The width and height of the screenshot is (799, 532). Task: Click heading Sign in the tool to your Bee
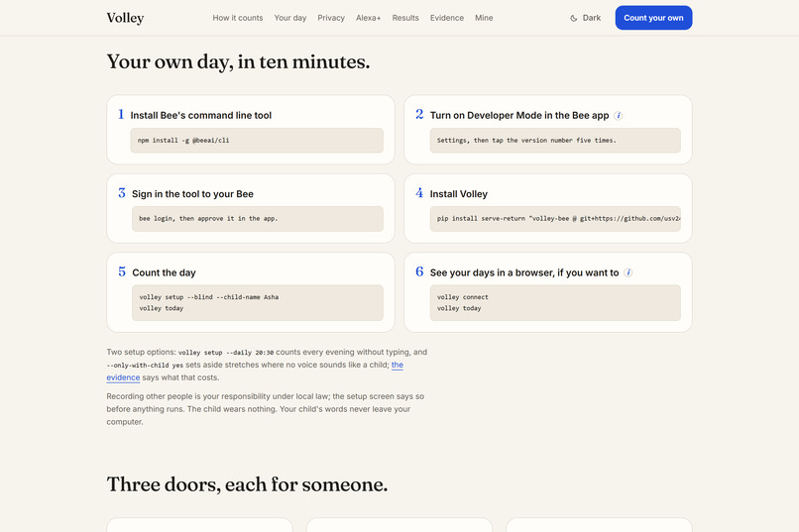click(x=192, y=194)
